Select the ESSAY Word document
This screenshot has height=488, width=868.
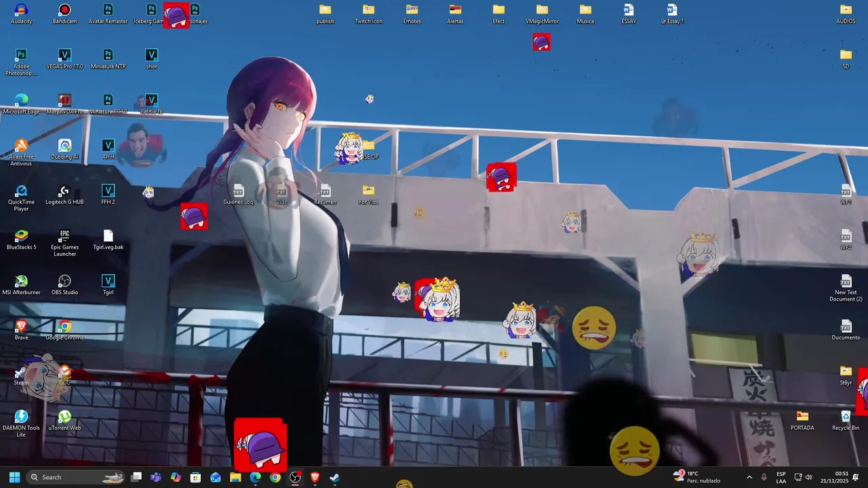pos(629,14)
